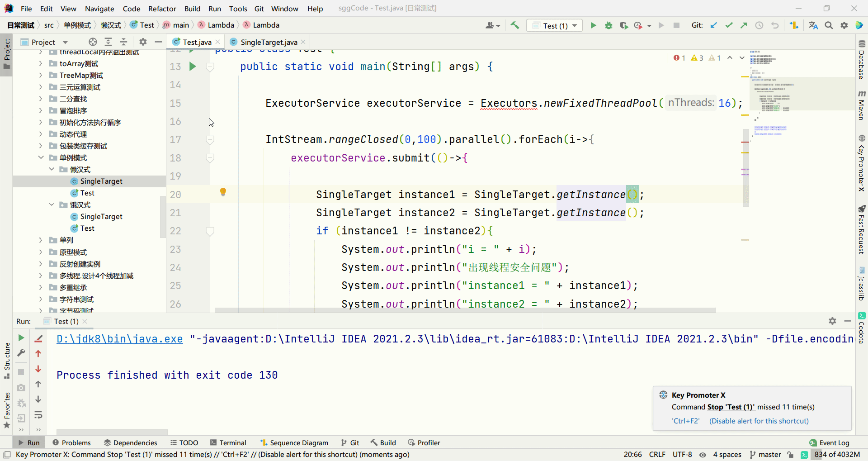Toggle read-only lock in status bar
The width and height of the screenshot is (868, 461).
790,455
